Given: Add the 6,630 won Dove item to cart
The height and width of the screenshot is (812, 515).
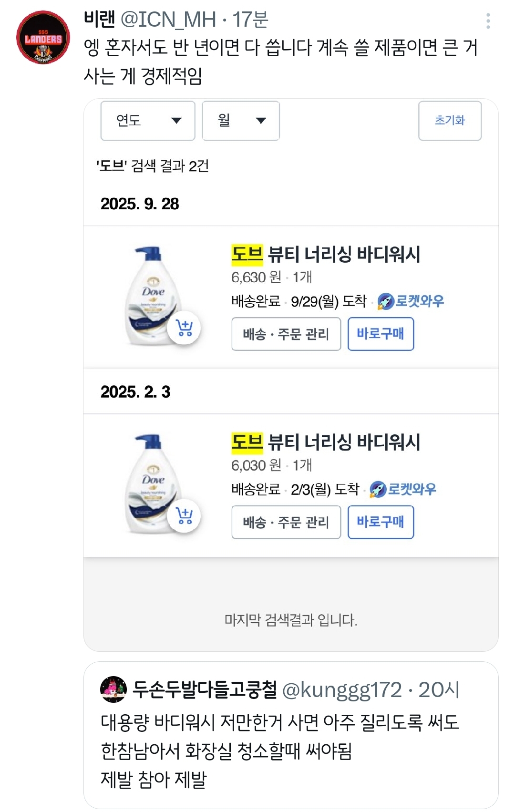Looking at the screenshot, I should [184, 328].
